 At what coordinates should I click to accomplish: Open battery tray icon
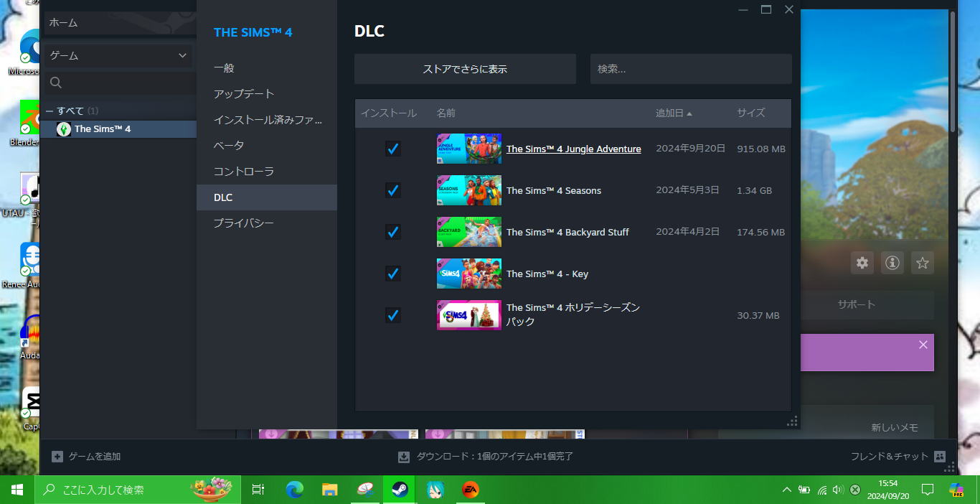[805, 490]
